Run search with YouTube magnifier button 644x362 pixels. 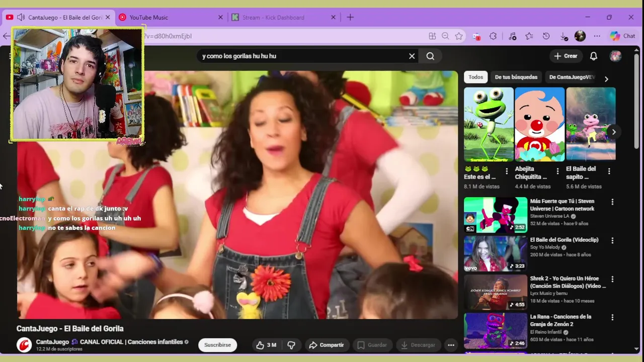tap(430, 56)
